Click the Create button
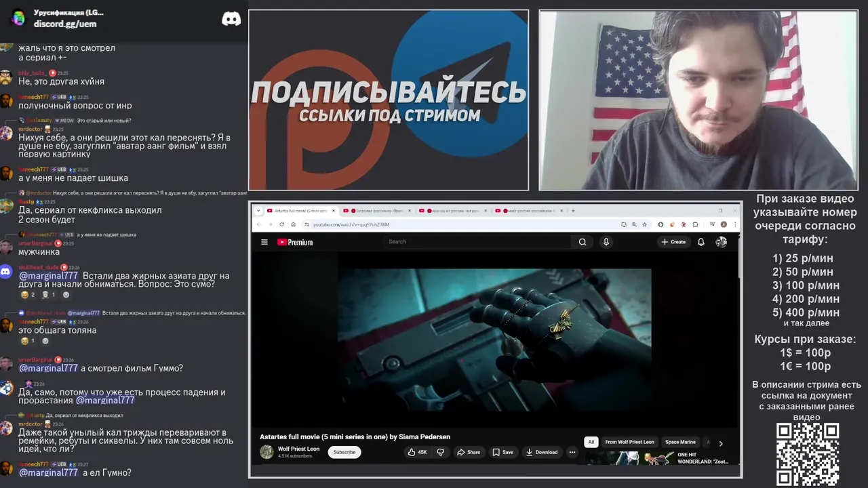 (673, 242)
